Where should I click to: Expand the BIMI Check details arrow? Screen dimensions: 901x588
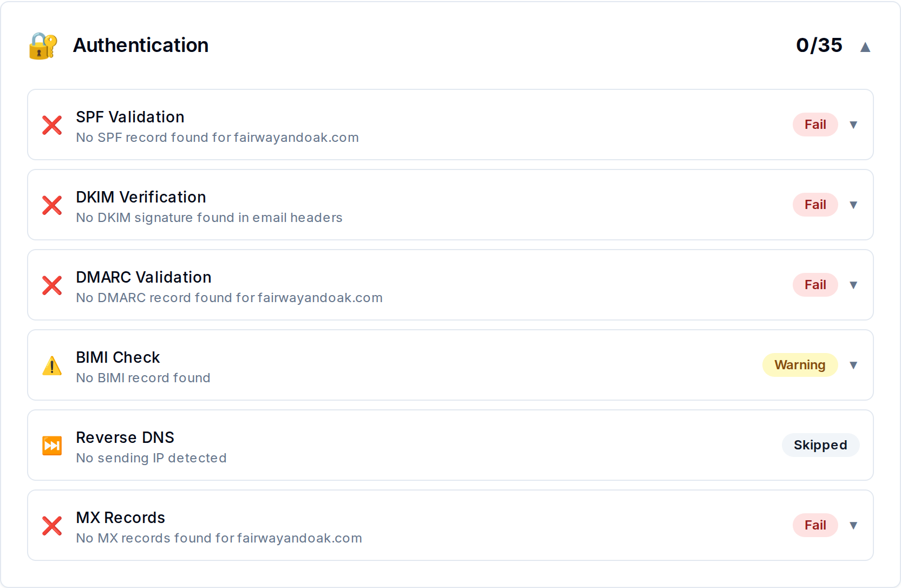click(853, 365)
